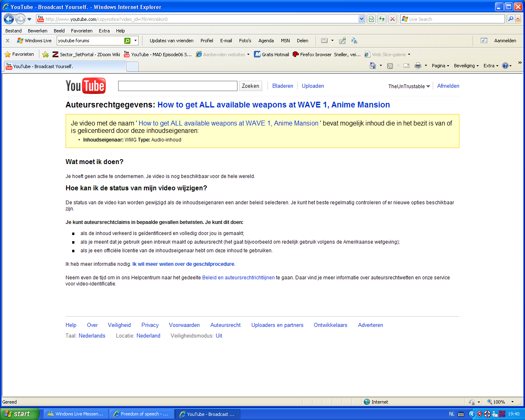Refresh the page with the green arrows icon
The image size is (525, 420).
[382, 19]
